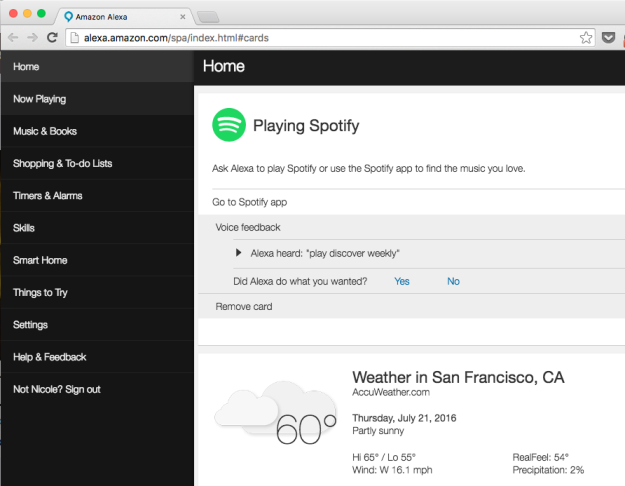Open Things to Try
Viewport: 625px width, 486px height.
[x=97, y=293]
